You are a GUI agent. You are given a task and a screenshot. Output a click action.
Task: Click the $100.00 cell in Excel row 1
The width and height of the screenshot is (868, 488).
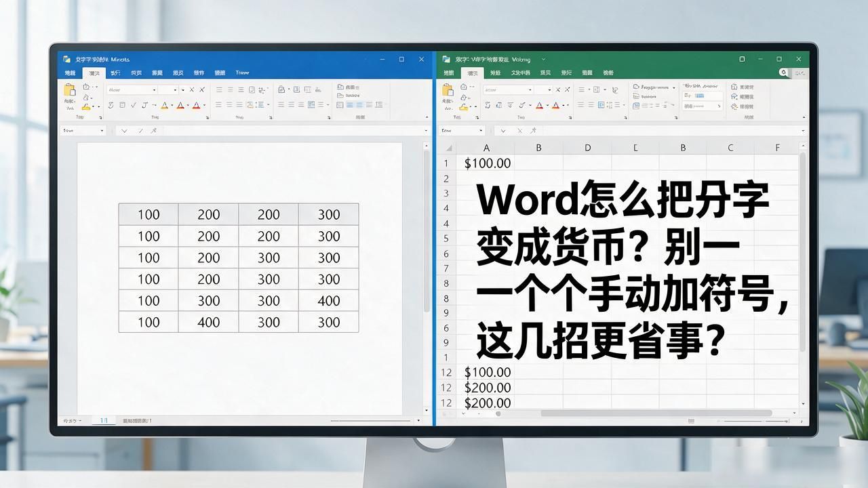[x=486, y=163]
